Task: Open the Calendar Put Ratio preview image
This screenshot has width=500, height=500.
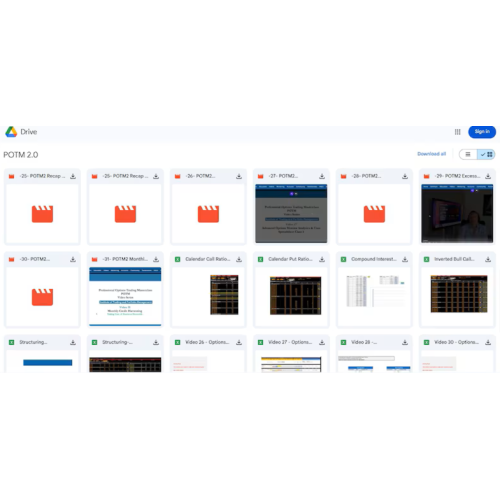Action: coord(291,297)
